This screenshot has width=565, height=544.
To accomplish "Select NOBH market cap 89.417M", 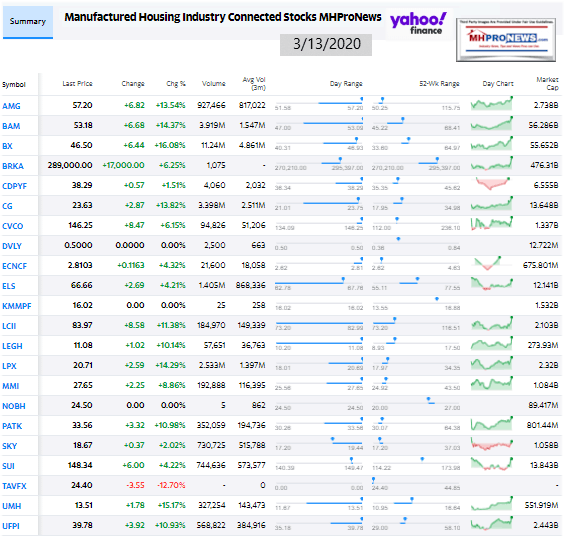I will pyautogui.click(x=544, y=406).
